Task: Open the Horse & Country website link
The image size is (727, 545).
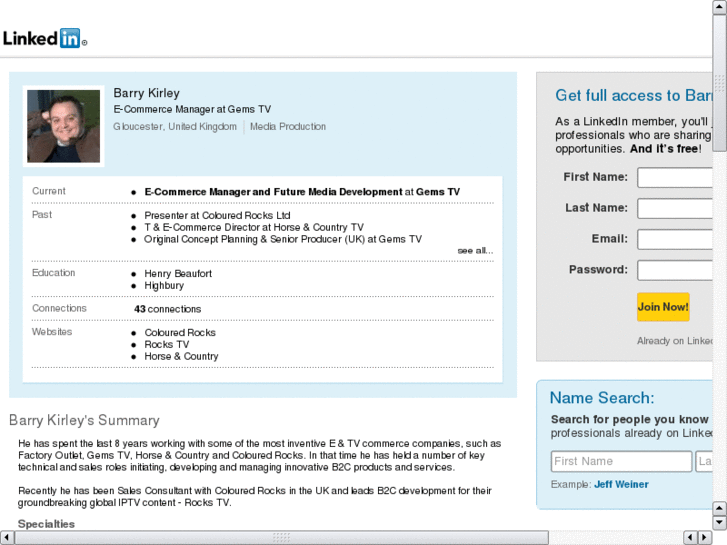Action: tap(181, 356)
